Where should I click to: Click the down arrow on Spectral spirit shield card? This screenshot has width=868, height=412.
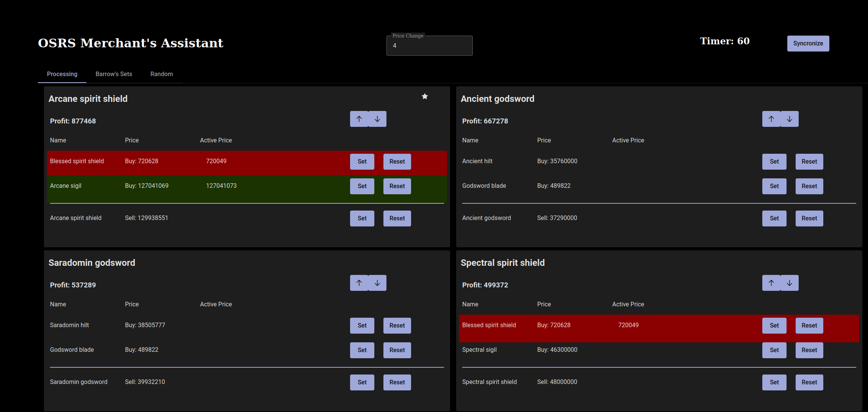(x=790, y=283)
